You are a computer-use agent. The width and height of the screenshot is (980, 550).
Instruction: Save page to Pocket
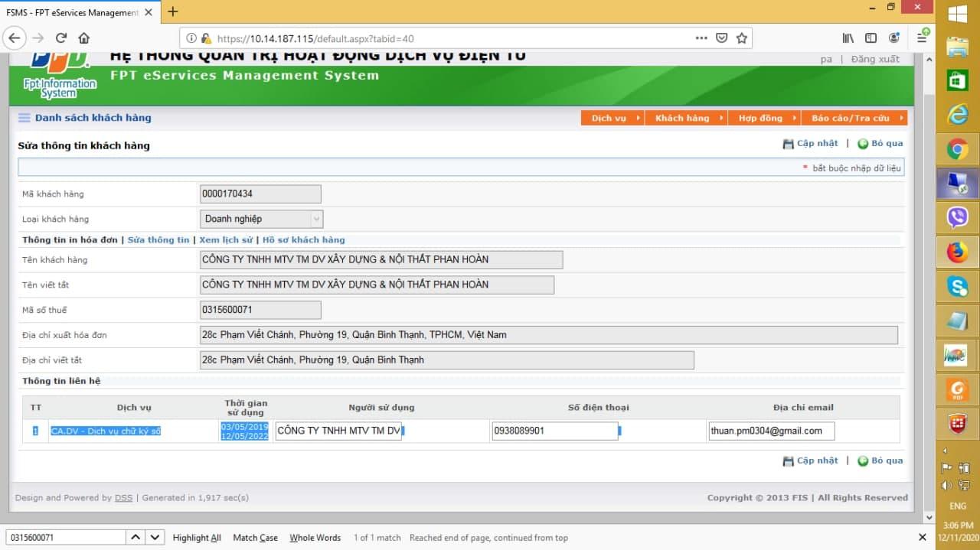pos(721,37)
